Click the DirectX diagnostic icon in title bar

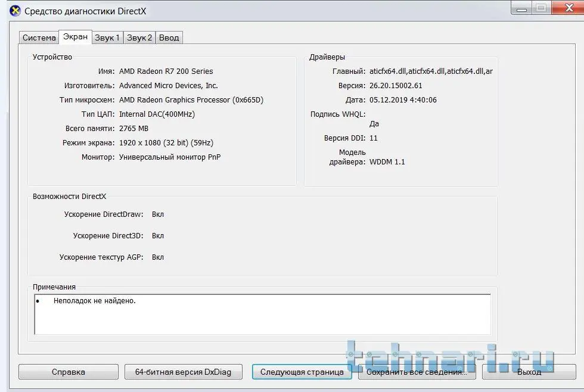pyautogui.click(x=15, y=11)
